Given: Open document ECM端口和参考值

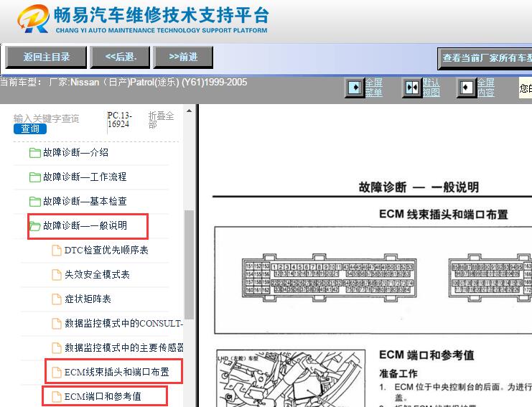Looking at the screenshot, I should 103,397.
